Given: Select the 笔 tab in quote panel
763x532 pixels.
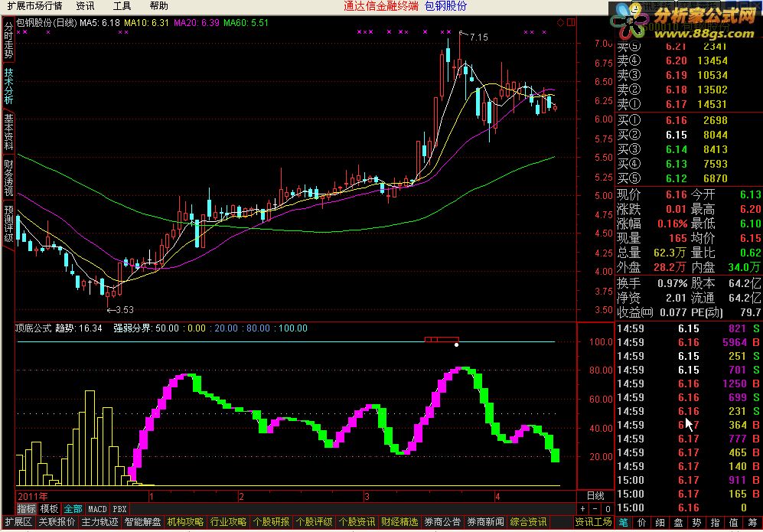Looking at the screenshot, I should [624, 522].
